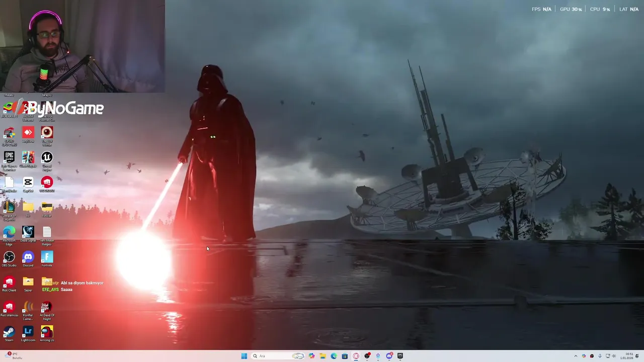Launch the Among Us desktop shortcut
This screenshot has width=644, height=362.
tap(47, 334)
